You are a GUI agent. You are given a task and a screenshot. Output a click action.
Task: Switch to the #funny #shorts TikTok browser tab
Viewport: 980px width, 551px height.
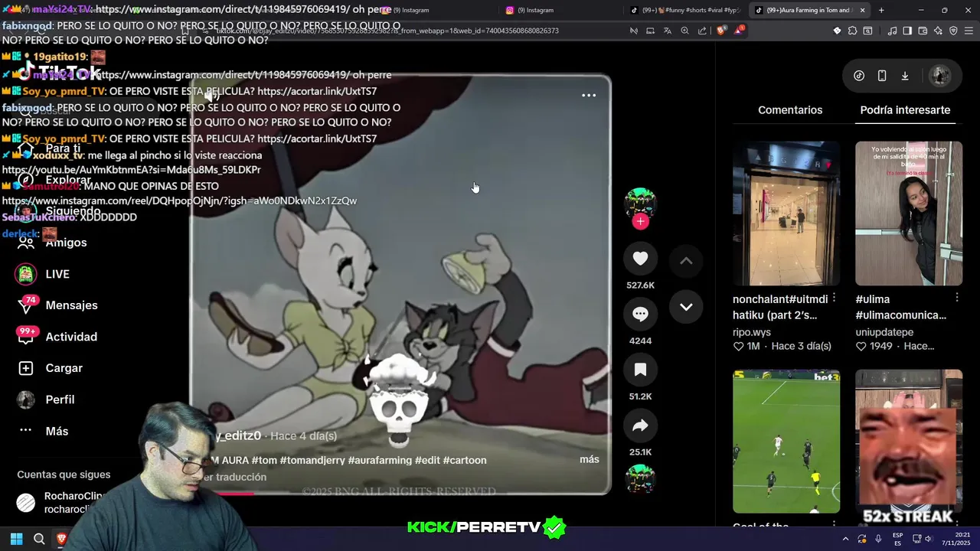(x=684, y=10)
